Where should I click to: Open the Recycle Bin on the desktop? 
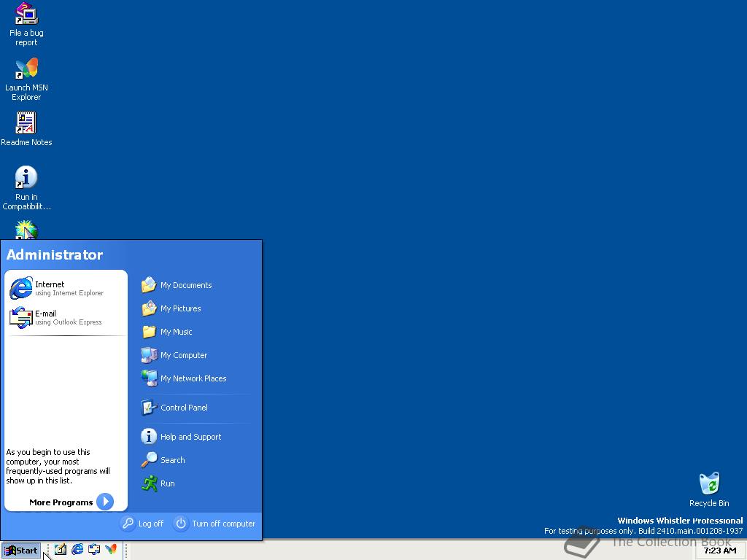point(709,489)
